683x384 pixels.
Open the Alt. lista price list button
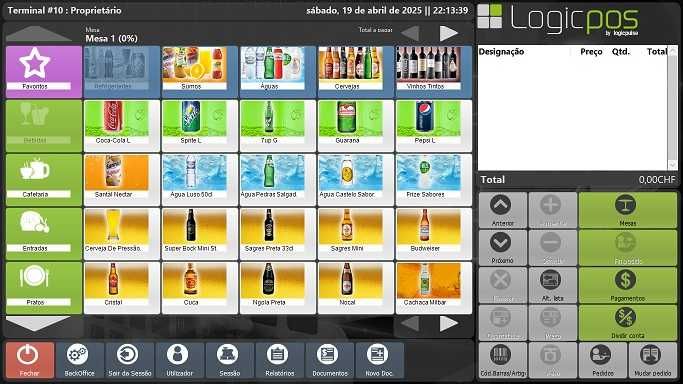pyautogui.click(x=552, y=285)
